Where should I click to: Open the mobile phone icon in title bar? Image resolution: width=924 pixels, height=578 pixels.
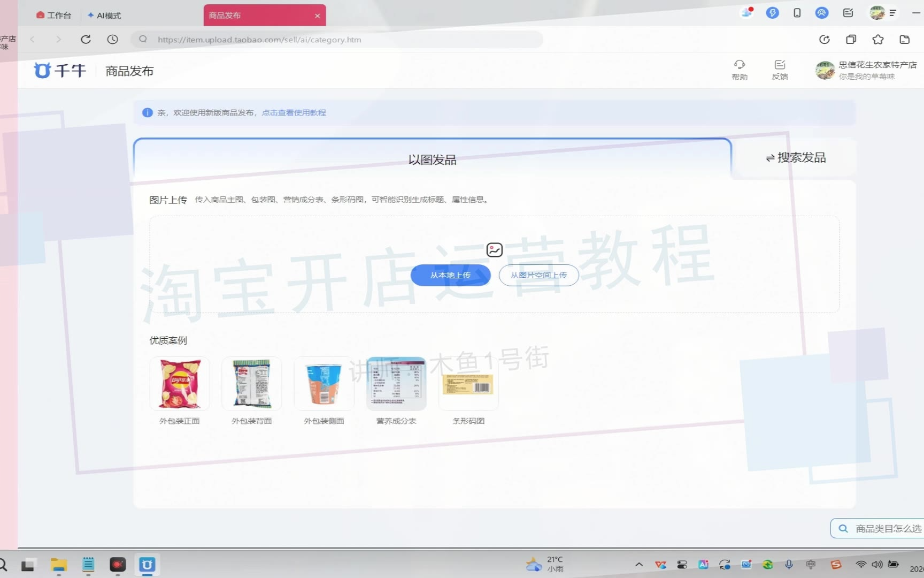(x=797, y=13)
